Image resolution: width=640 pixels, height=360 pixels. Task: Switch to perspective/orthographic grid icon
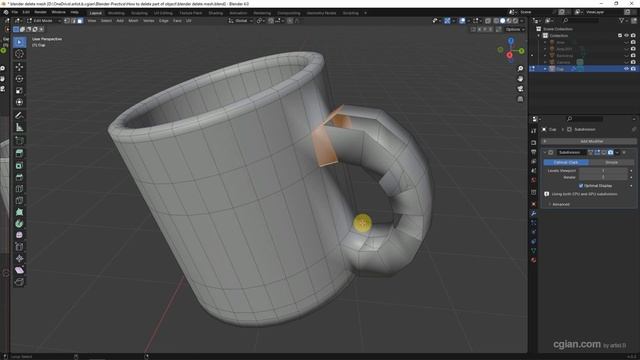520,99
